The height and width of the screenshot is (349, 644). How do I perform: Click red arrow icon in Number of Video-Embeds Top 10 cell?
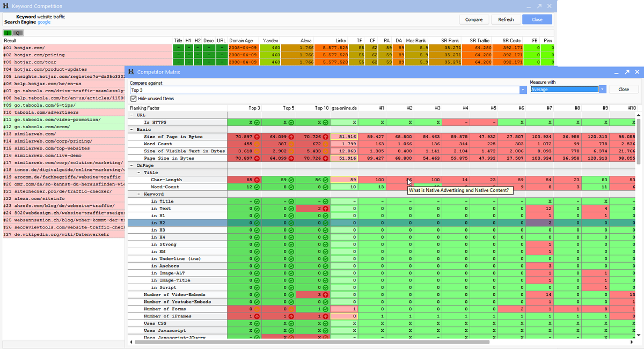pyautogui.click(x=325, y=294)
